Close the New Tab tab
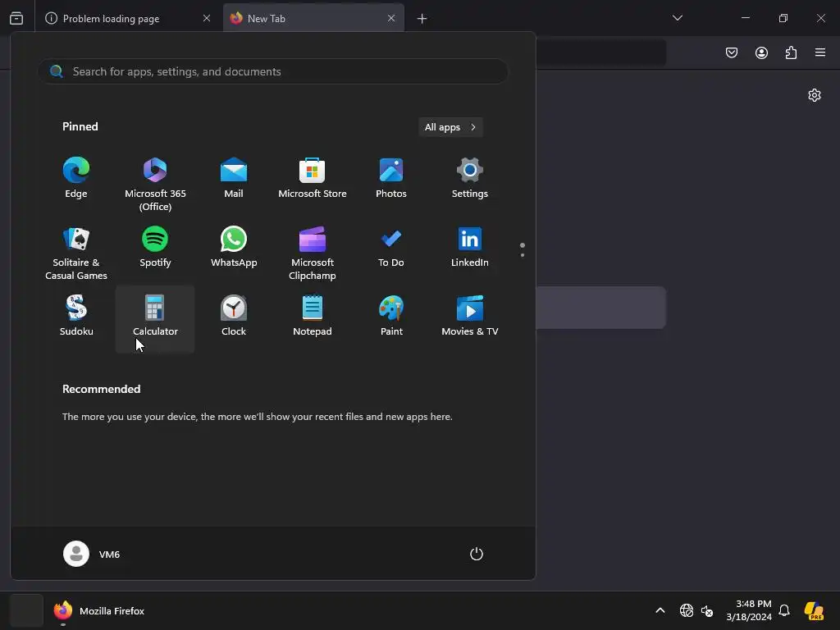Viewport: 840px width, 630px height. click(x=391, y=18)
